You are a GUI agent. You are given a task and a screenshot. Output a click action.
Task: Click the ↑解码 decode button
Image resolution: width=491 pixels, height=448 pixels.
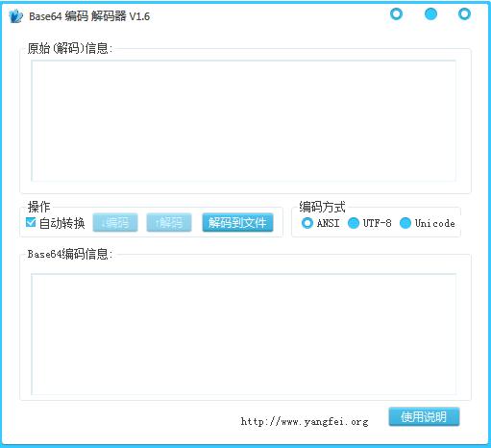(x=169, y=222)
